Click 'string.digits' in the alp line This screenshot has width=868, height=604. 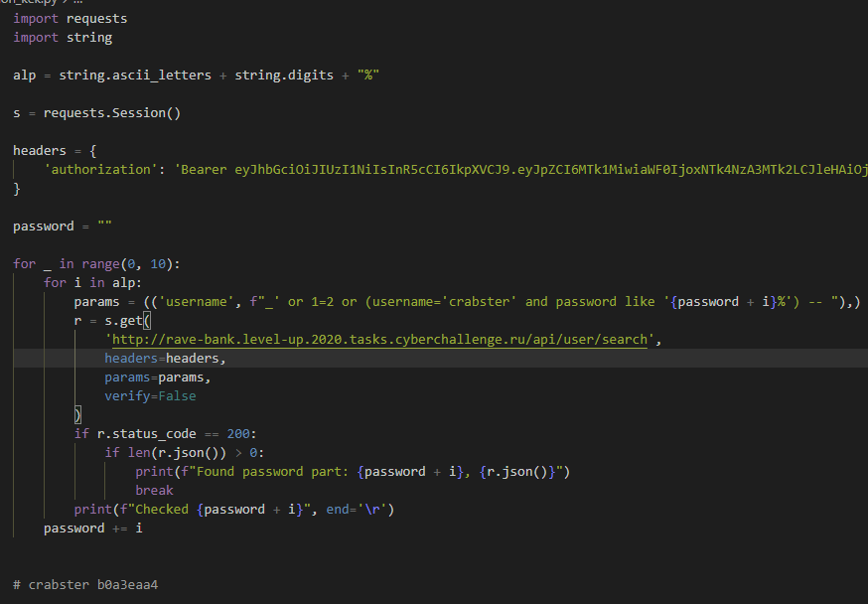tap(284, 75)
